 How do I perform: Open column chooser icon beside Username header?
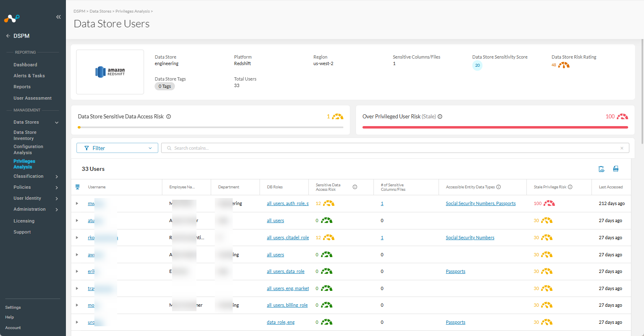77,187
